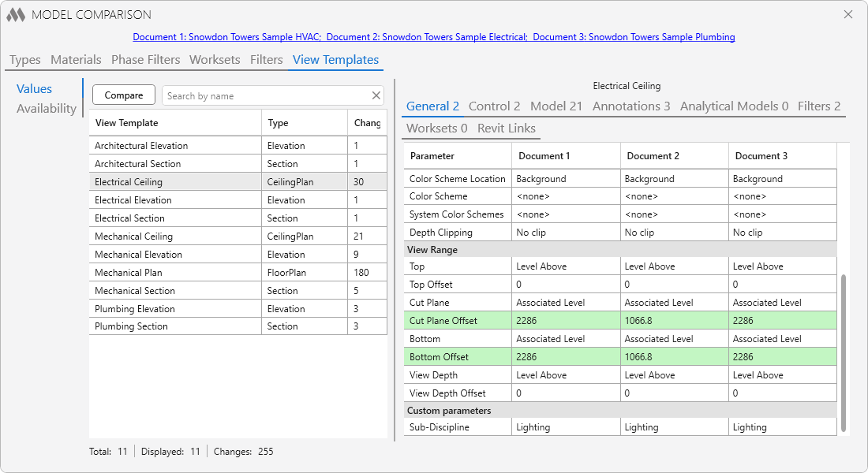Screen dimensions: 868x473
Task: Switch to the Materials tab
Action: [76, 60]
